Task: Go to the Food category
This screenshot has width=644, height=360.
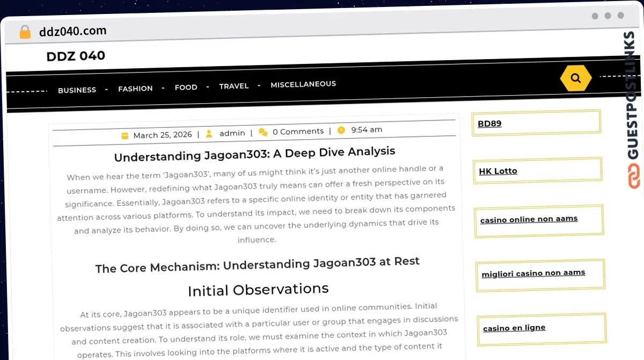Action: coord(186,87)
